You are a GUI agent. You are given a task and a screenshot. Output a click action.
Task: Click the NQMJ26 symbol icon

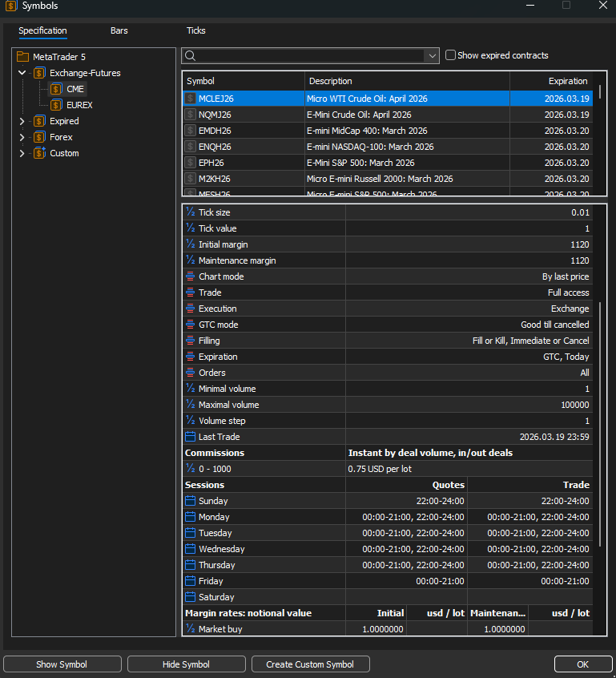click(190, 115)
